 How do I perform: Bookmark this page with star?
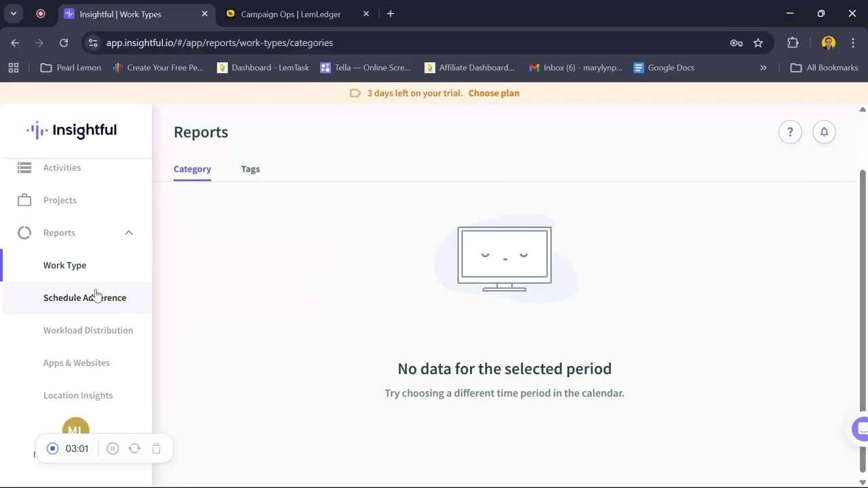click(x=758, y=43)
